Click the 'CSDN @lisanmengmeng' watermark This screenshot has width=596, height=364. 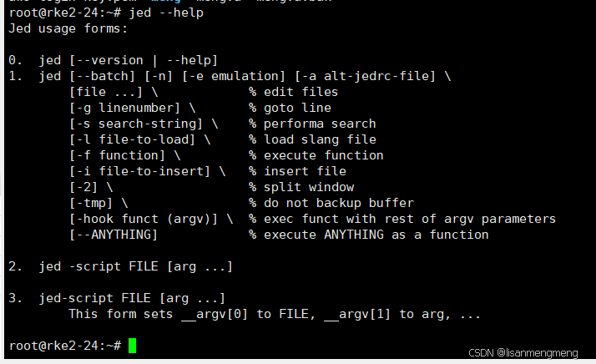523,353
